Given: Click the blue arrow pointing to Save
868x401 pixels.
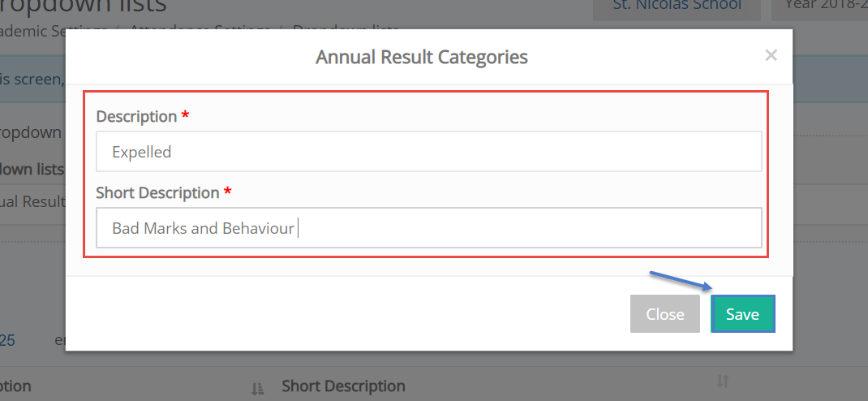Looking at the screenshot, I should [x=681, y=281].
